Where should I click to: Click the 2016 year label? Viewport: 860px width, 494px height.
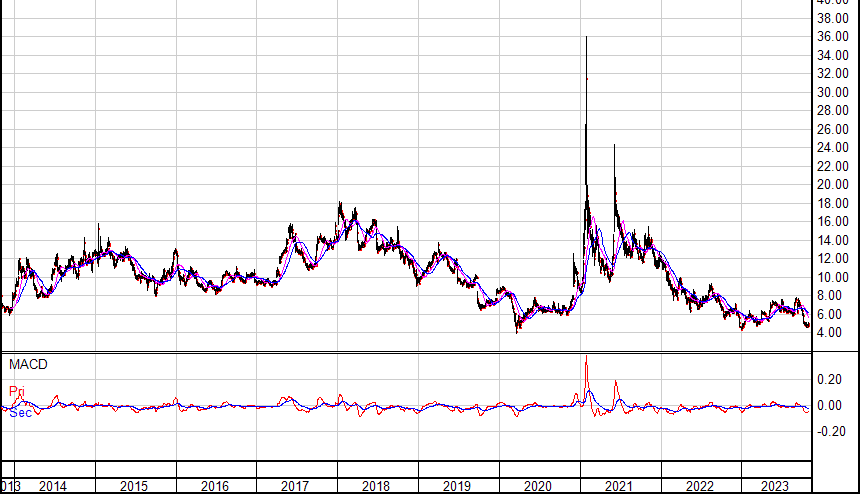[x=214, y=486]
